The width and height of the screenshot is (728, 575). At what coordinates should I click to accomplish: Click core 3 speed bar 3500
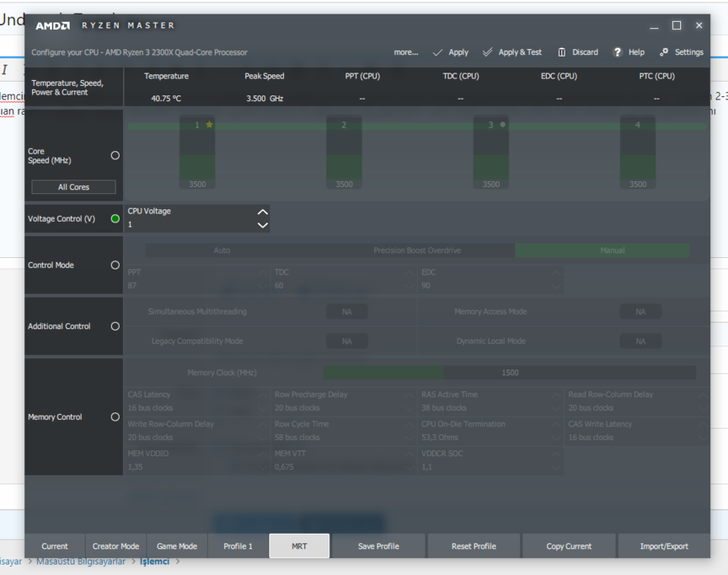pyautogui.click(x=491, y=152)
